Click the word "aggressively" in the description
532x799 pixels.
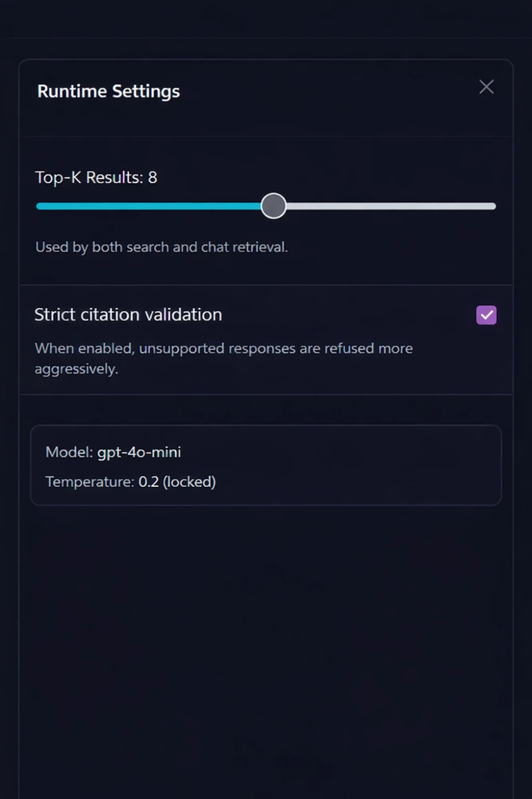[76, 369]
